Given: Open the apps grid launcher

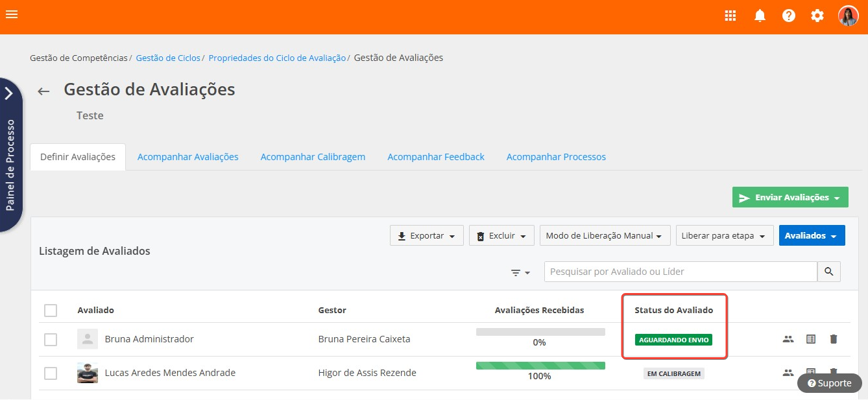Looking at the screenshot, I should tap(730, 16).
